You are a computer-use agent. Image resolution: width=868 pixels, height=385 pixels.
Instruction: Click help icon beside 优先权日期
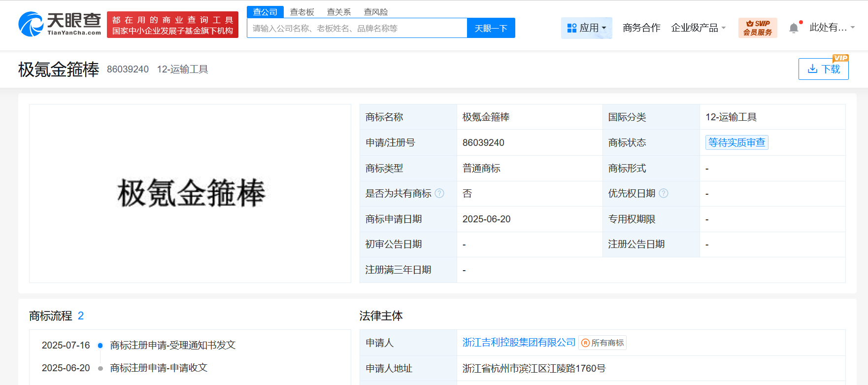[664, 193]
